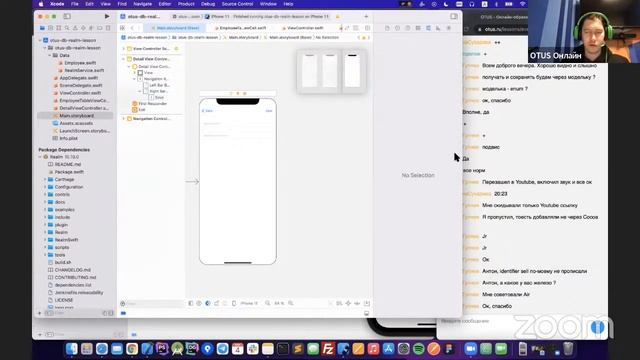Select Exit item in outline
This screenshot has height=360, width=640.
point(142,110)
